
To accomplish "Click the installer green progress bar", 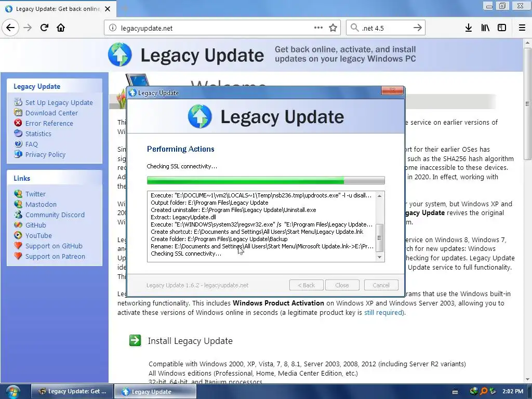I will [265, 180].
